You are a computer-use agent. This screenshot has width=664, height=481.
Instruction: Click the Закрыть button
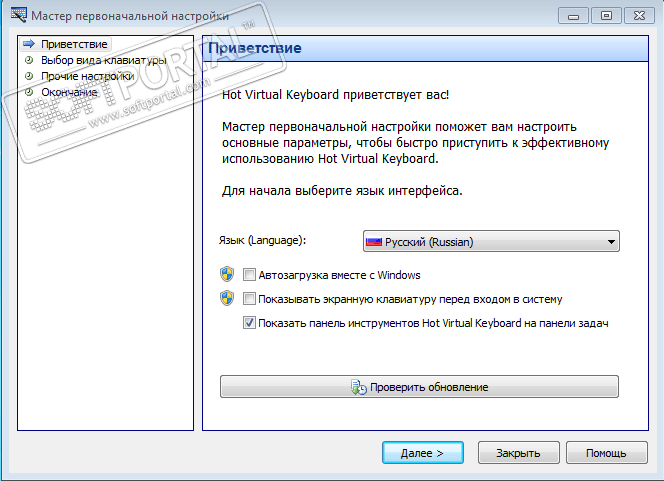coord(518,453)
